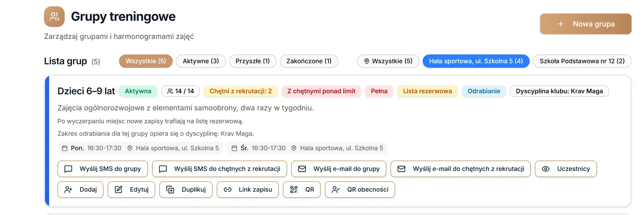Click the Po wyczerpaniu miejsc note

pyautogui.click(x=150, y=121)
